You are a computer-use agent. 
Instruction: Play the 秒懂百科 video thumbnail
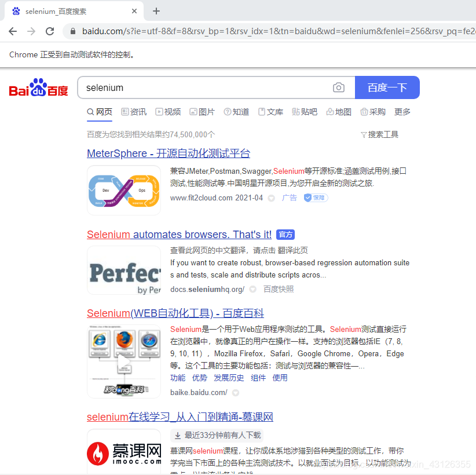124,361
